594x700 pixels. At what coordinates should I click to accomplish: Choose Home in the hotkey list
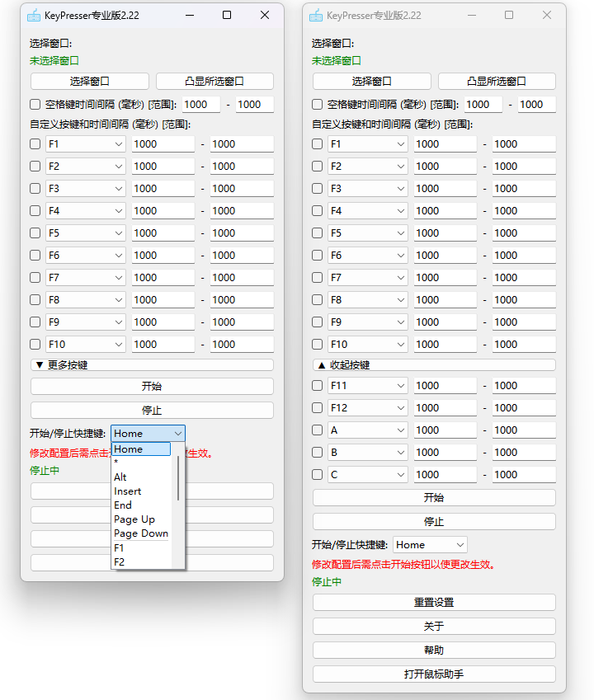[x=141, y=449]
